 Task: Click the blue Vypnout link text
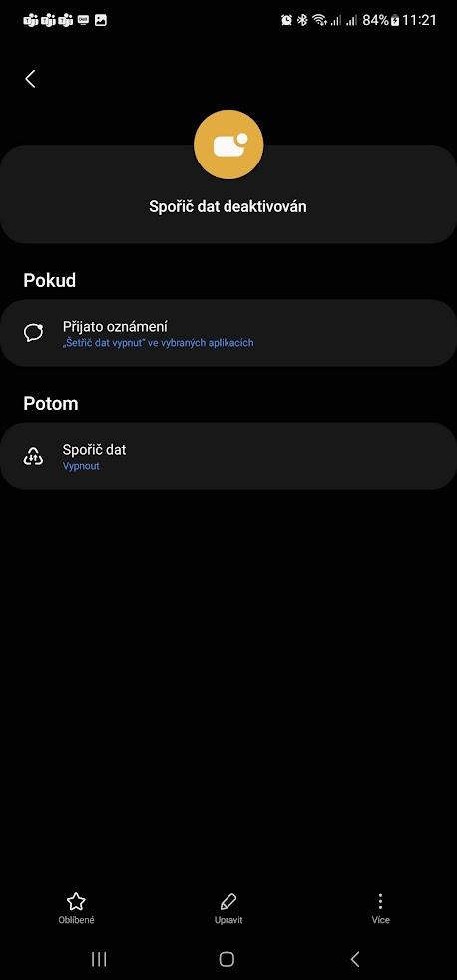pyautogui.click(x=81, y=466)
